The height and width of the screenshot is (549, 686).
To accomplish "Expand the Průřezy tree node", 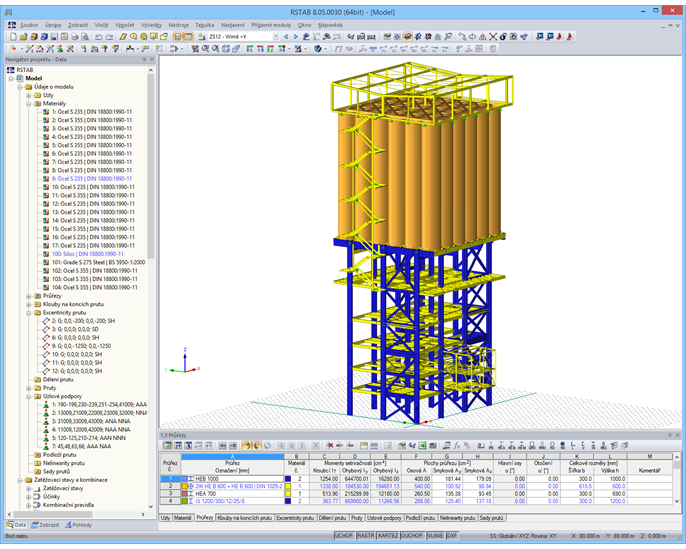I will click(29, 296).
